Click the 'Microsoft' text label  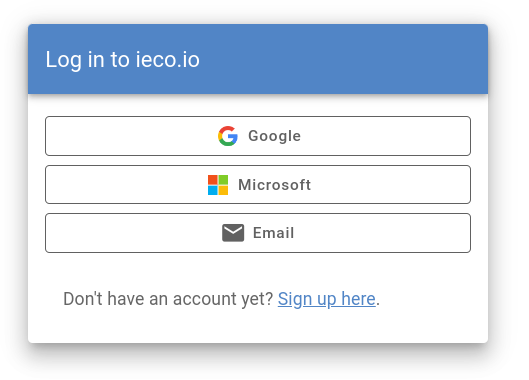[x=274, y=185]
